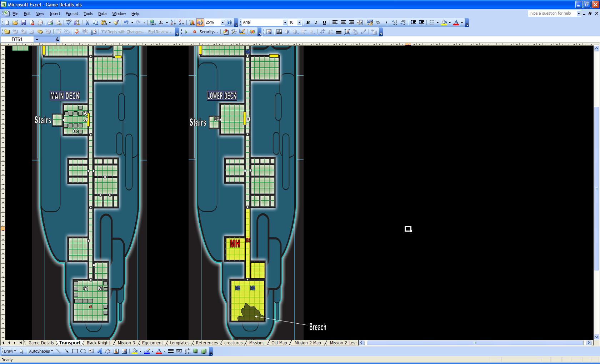Select the Format Painter brush
600x364 pixels.
coord(116,22)
